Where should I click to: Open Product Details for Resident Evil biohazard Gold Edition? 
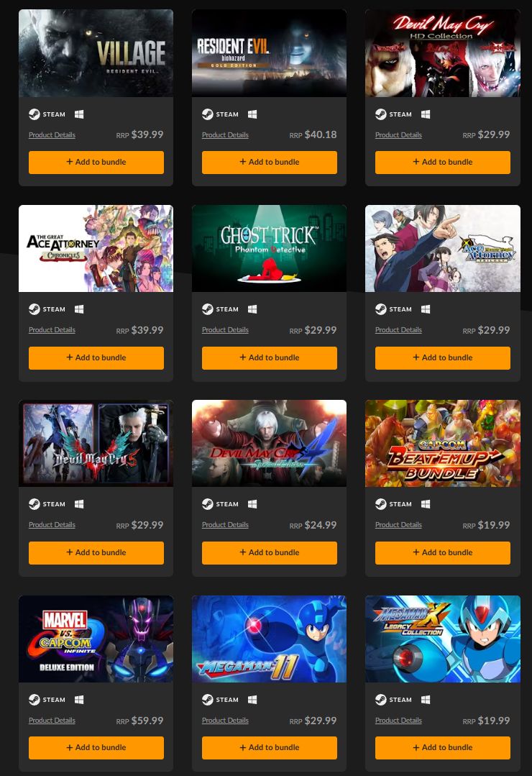pyautogui.click(x=225, y=135)
